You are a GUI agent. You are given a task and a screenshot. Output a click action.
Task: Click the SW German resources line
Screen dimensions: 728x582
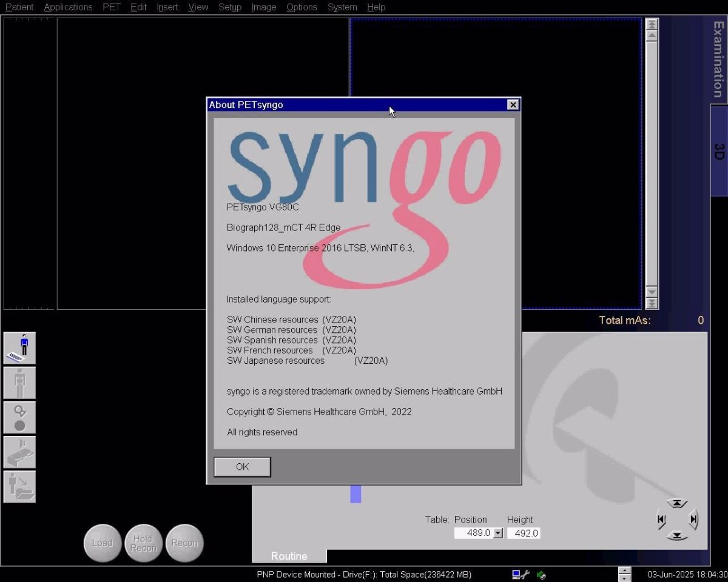coord(291,330)
